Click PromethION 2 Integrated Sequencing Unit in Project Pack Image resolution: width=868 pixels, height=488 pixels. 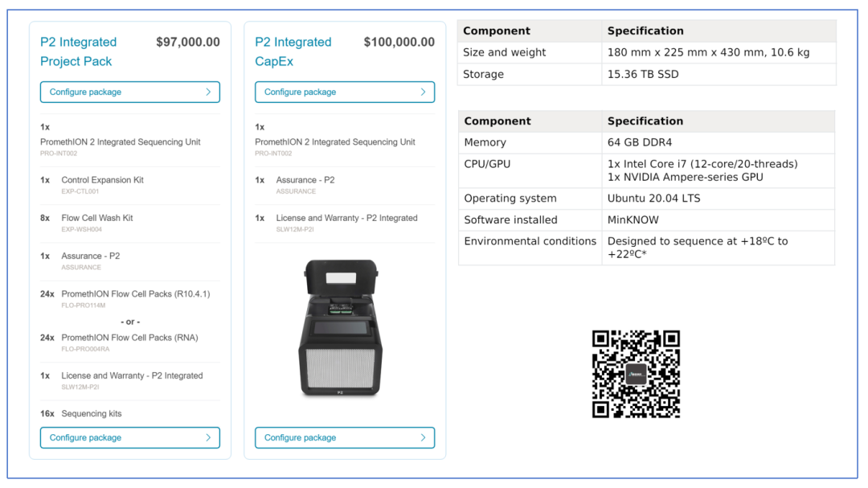(120, 141)
